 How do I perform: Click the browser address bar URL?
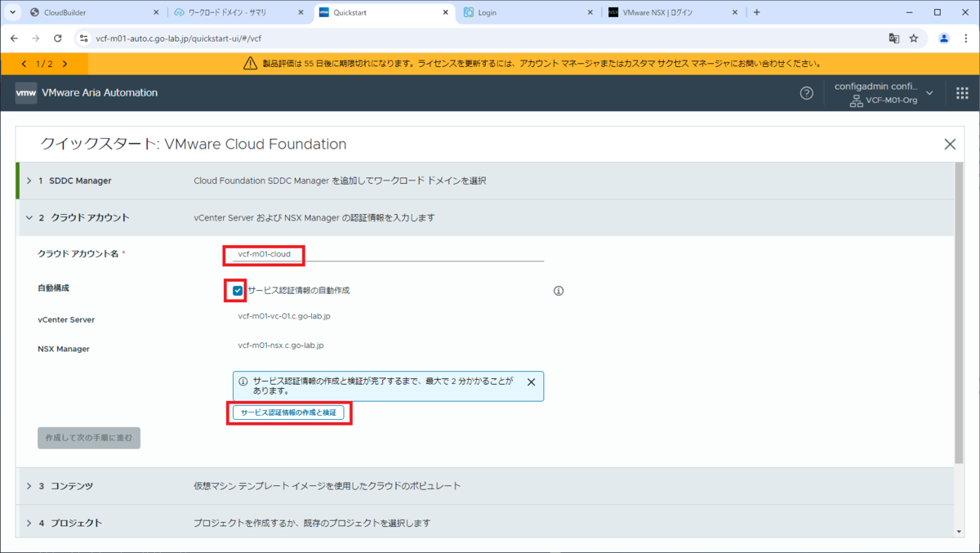pyautogui.click(x=179, y=38)
